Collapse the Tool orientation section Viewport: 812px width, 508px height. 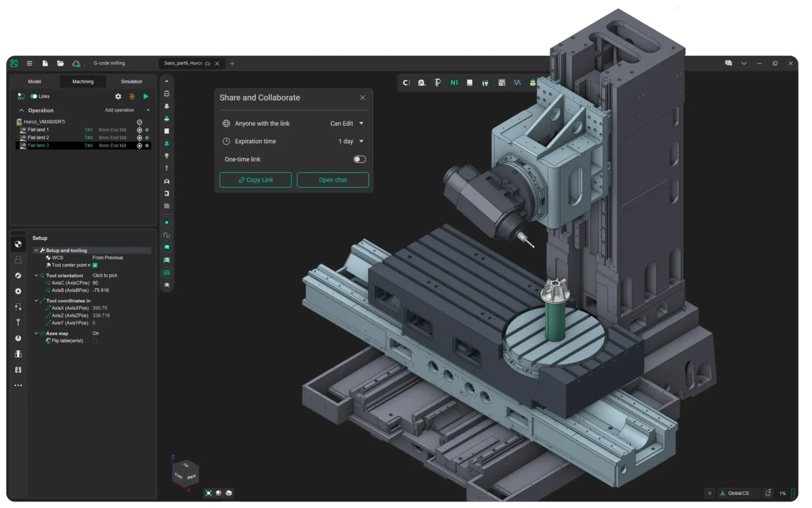pos(36,276)
